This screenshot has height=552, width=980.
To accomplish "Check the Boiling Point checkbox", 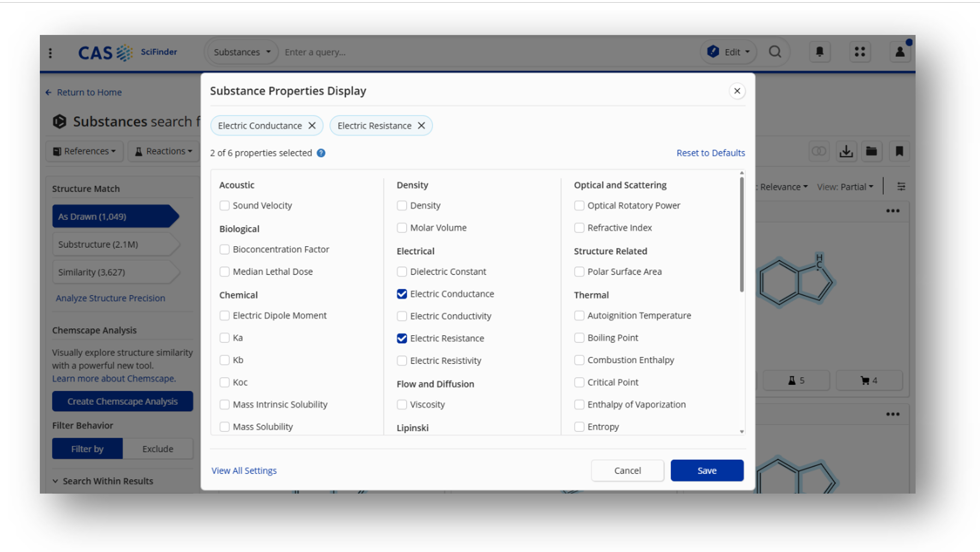I will pyautogui.click(x=579, y=338).
